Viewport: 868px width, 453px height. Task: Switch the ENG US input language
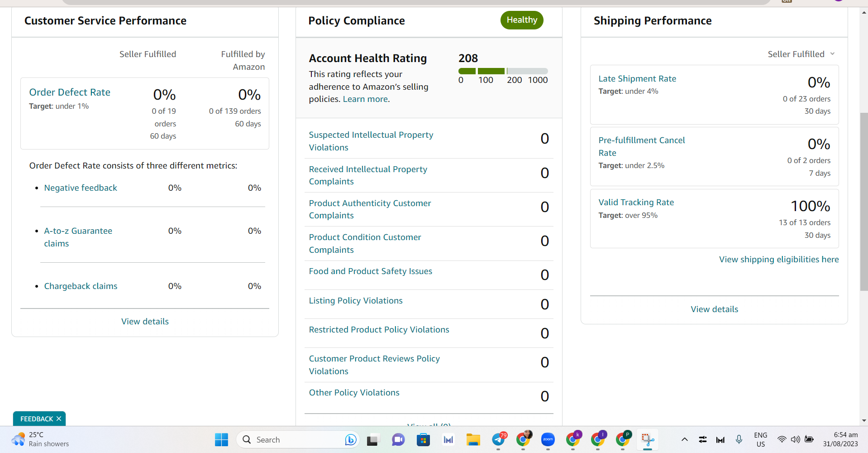(761, 439)
